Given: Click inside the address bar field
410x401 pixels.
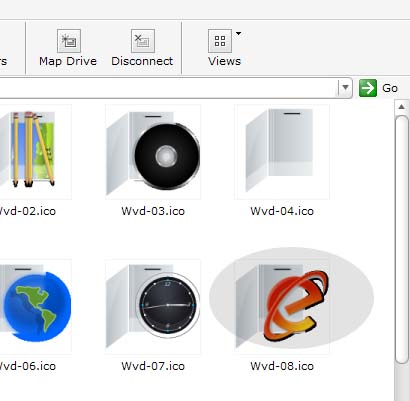Looking at the screenshot, I should [168, 88].
